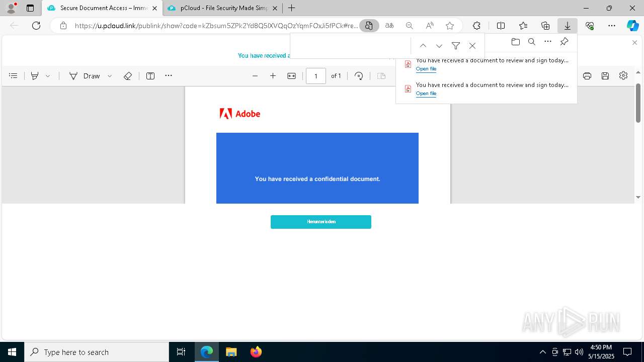Screen dimensions: 644x362
Task: Zoom in the PDF with plus icon
Action: 273,76
